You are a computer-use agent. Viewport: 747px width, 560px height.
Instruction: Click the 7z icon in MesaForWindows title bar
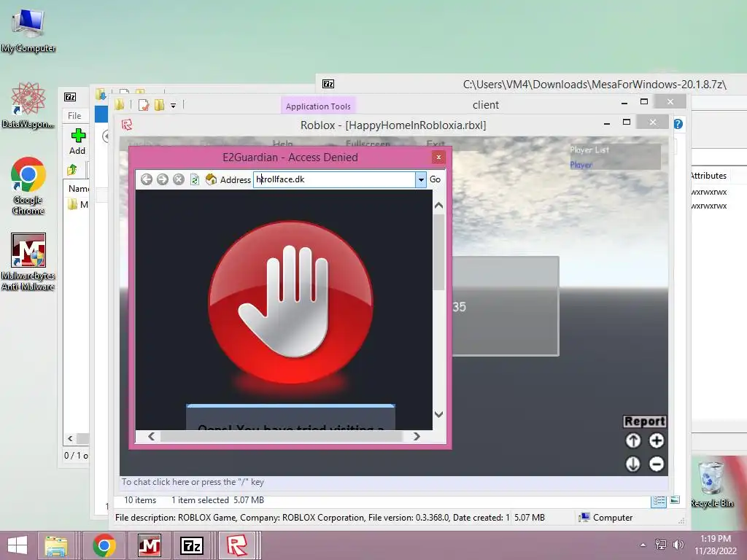pyautogui.click(x=328, y=84)
